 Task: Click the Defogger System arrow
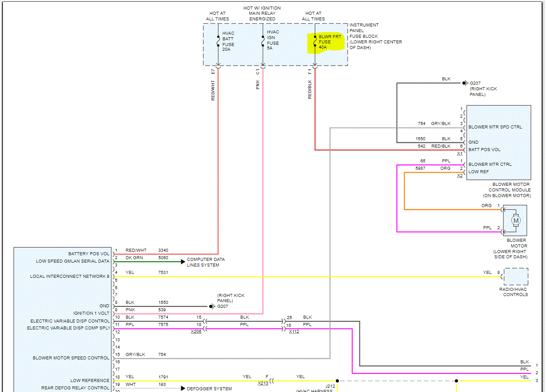(x=183, y=388)
